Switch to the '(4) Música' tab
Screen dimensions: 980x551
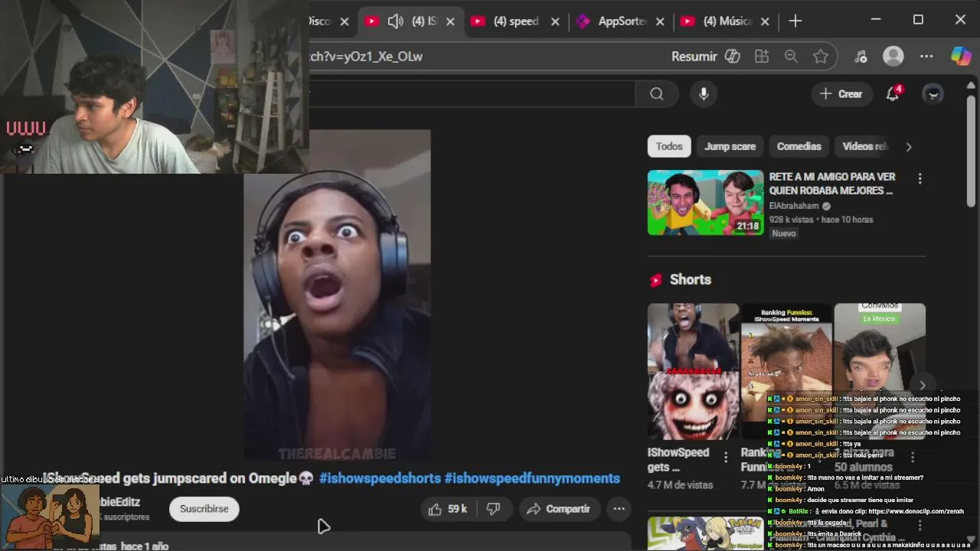(727, 21)
